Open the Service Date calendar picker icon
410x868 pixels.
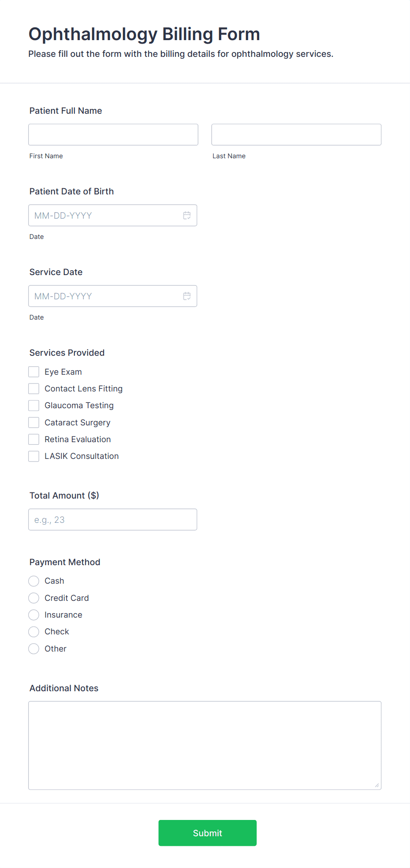(187, 296)
